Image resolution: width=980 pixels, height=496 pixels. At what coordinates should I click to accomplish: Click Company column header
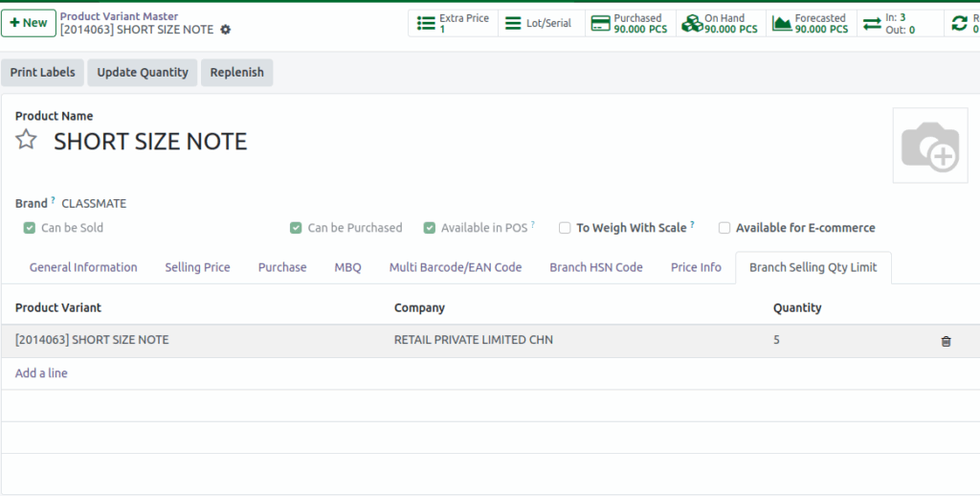point(419,307)
